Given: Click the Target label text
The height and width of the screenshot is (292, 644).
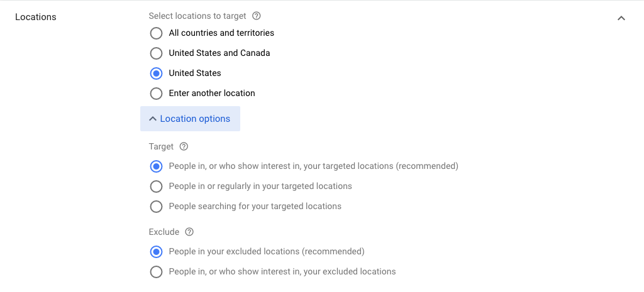Looking at the screenshot, I should point(162,146).
